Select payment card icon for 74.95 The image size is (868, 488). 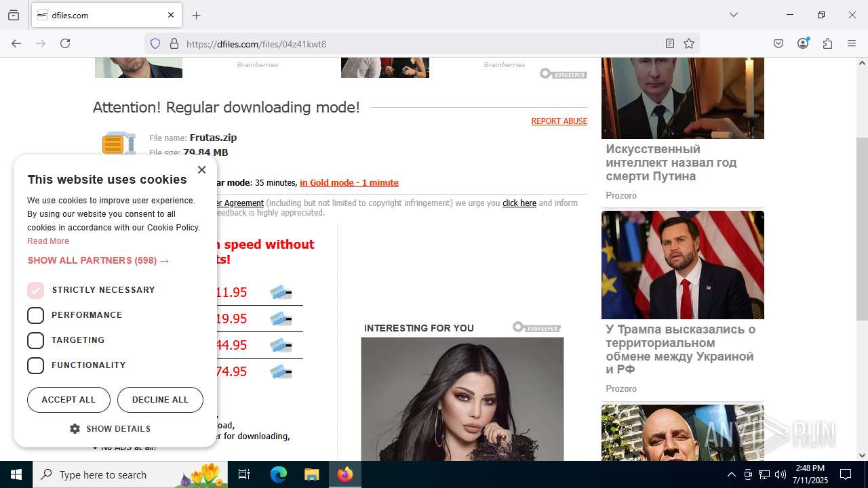coord(281,372)
